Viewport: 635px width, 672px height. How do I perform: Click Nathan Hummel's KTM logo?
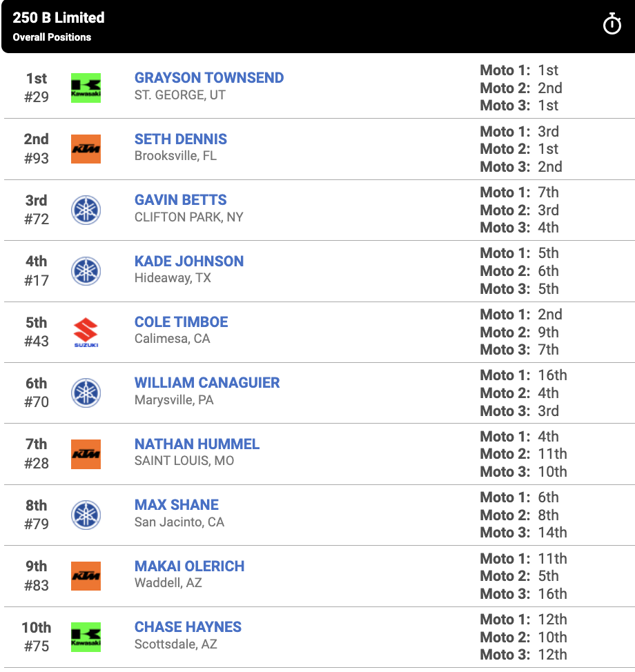pos(86,454)
